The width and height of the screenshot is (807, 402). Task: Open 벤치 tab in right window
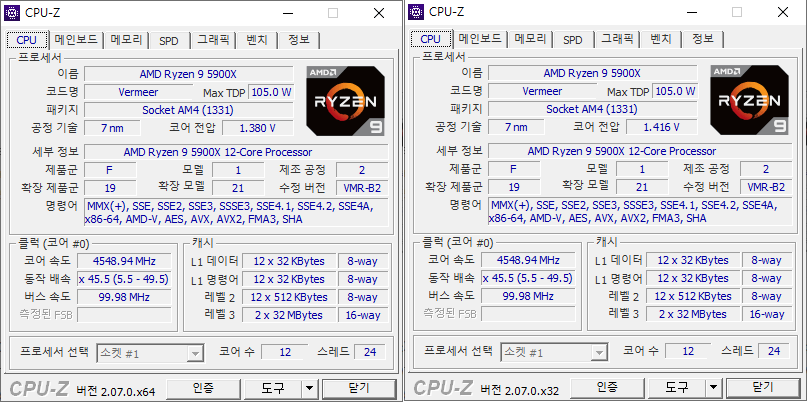[661, 40]
